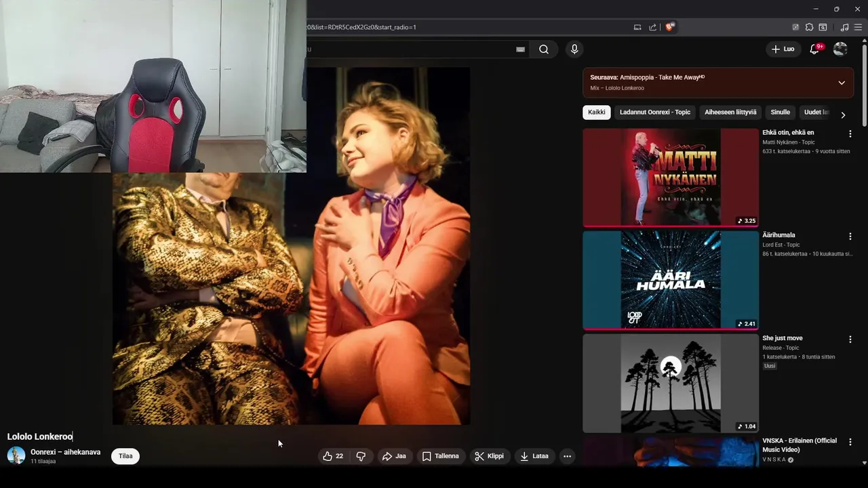Click the Lololo Lonkeroo video title
Image resolution: width=868 pixels, height=488 pixels.
tap(40, 436)
